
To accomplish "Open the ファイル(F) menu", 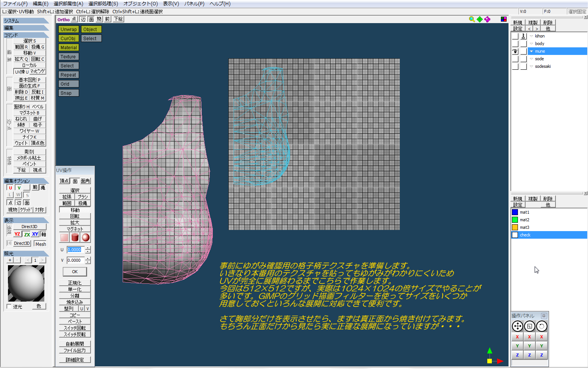I will [x=15, y=3].
